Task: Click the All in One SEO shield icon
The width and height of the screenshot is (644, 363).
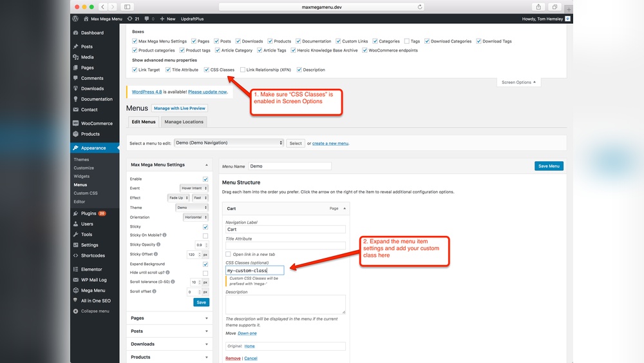Action: [75, 300]
